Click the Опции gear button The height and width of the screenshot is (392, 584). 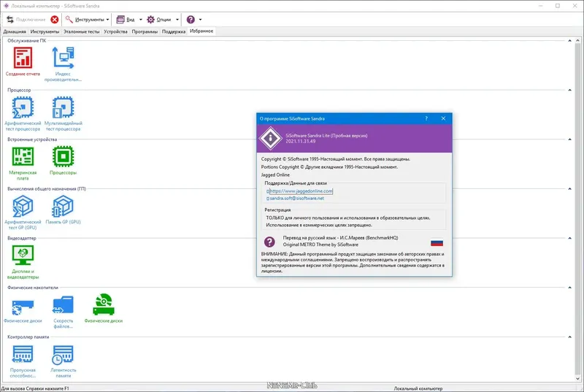click(x=159, y=20)
